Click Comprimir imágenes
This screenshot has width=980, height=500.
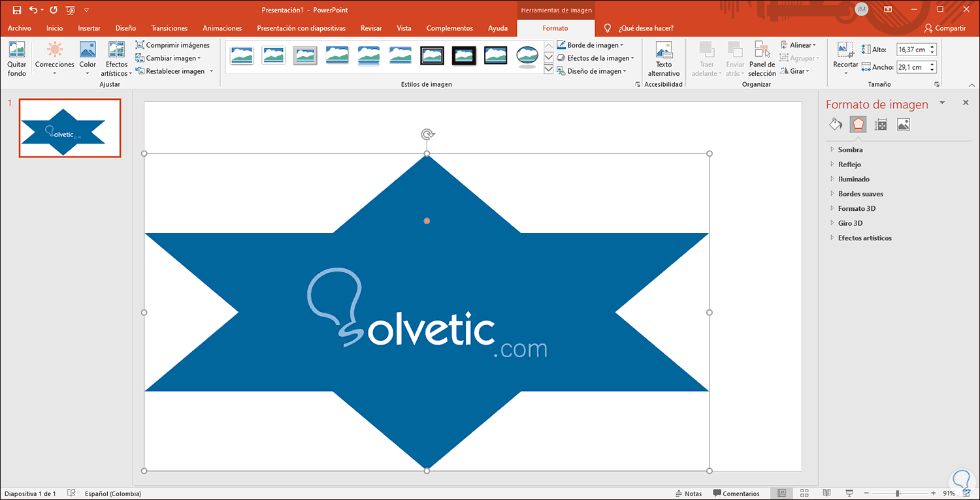(172, 45)
